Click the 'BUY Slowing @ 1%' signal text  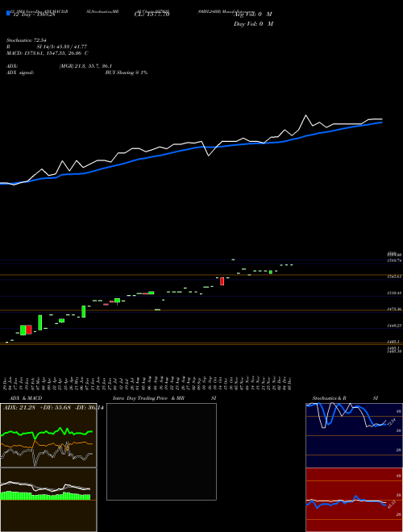click(x=127, y=73)
